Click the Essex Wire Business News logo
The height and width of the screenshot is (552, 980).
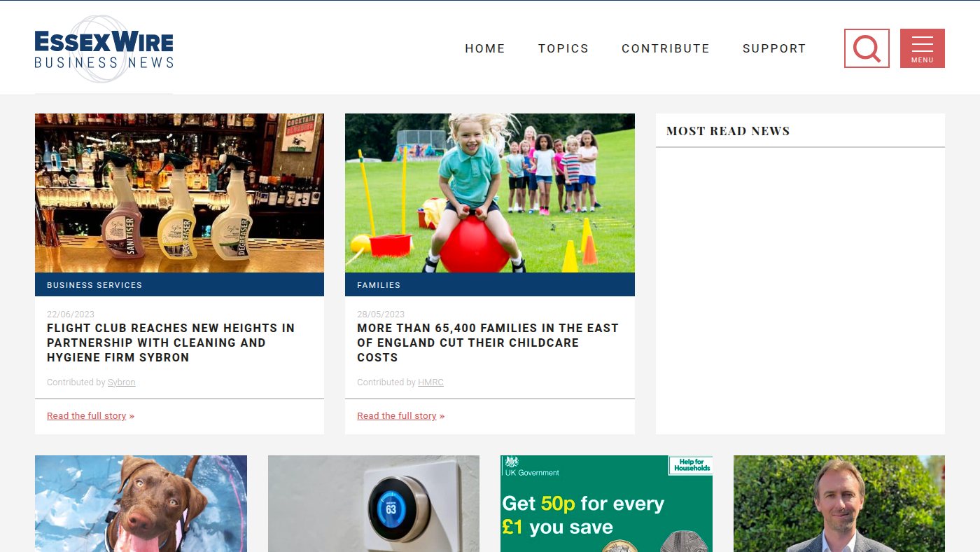pos(104,49)
